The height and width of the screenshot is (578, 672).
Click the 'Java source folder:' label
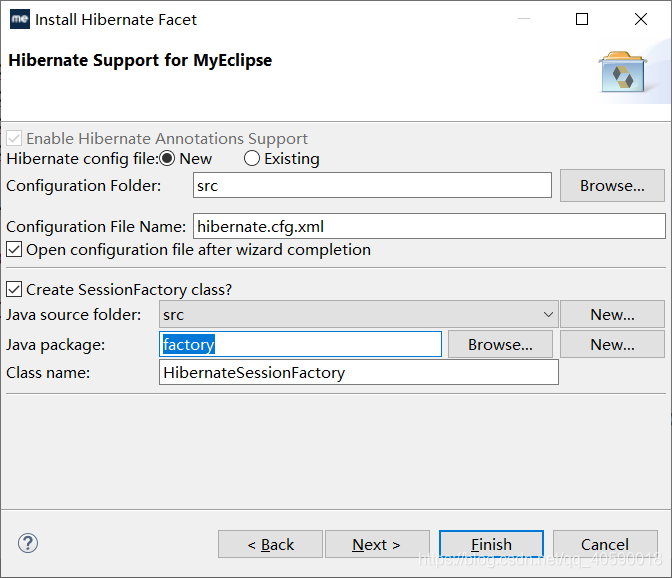(73, 314)
